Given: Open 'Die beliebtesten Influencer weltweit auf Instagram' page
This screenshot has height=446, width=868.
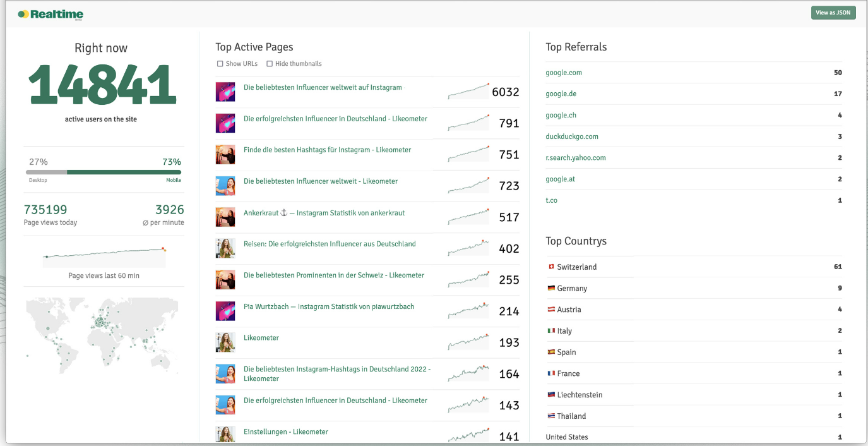Looking at the screenshot, I should click(323, 88).
